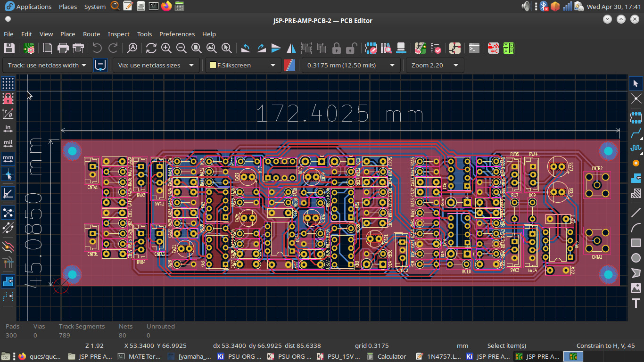
Task: Open the Preferences menu
Action: pyautogui.click(x=177, y=34)
